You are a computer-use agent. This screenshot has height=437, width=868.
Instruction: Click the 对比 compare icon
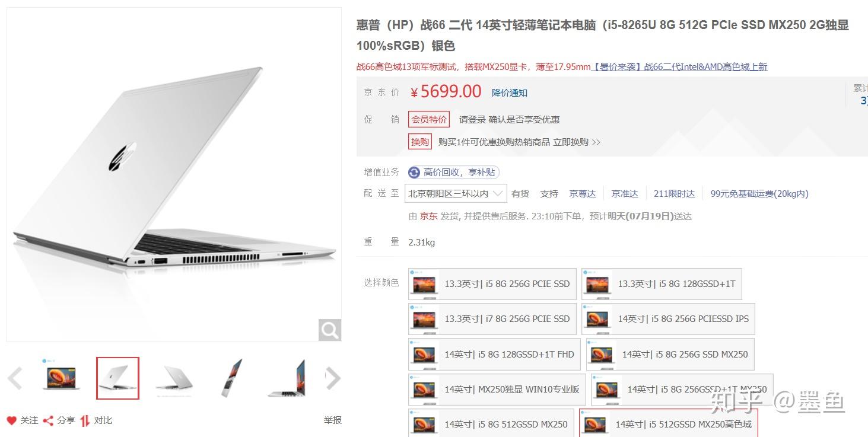click(x=85, y=420)
